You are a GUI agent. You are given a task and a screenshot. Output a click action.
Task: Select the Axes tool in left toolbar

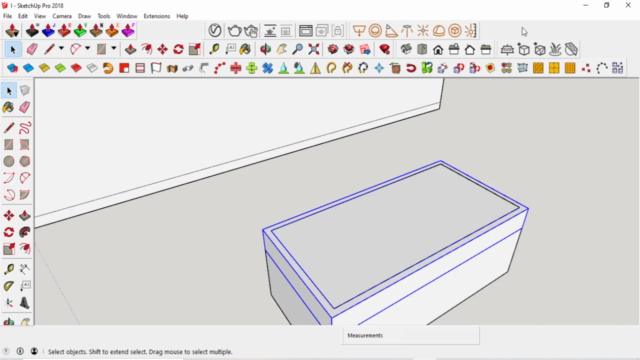click(x=9, y=302)
